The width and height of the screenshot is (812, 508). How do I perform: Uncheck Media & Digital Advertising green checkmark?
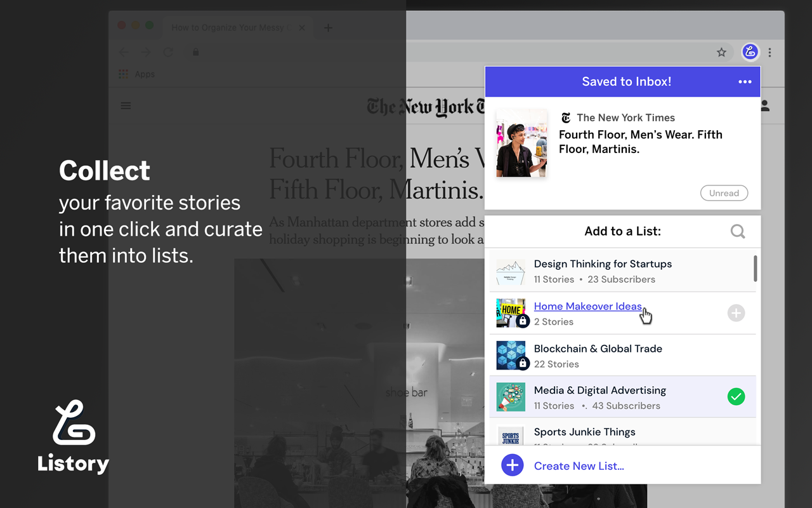736,397
